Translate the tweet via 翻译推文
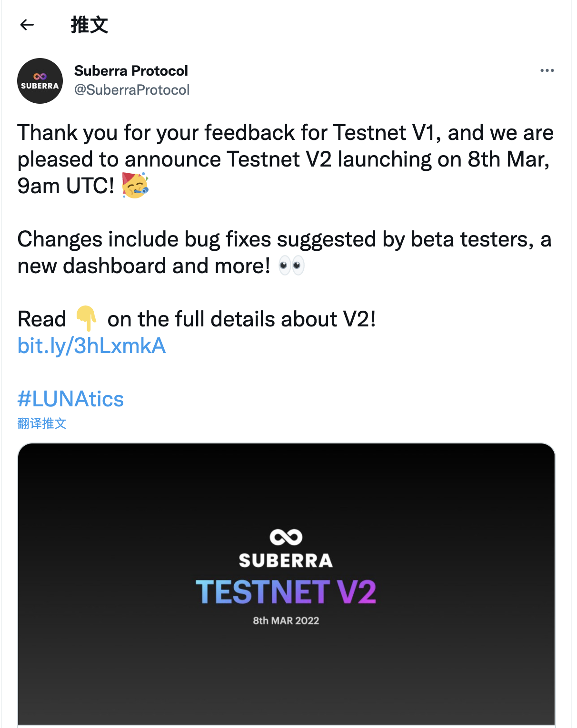 point(42,423)
